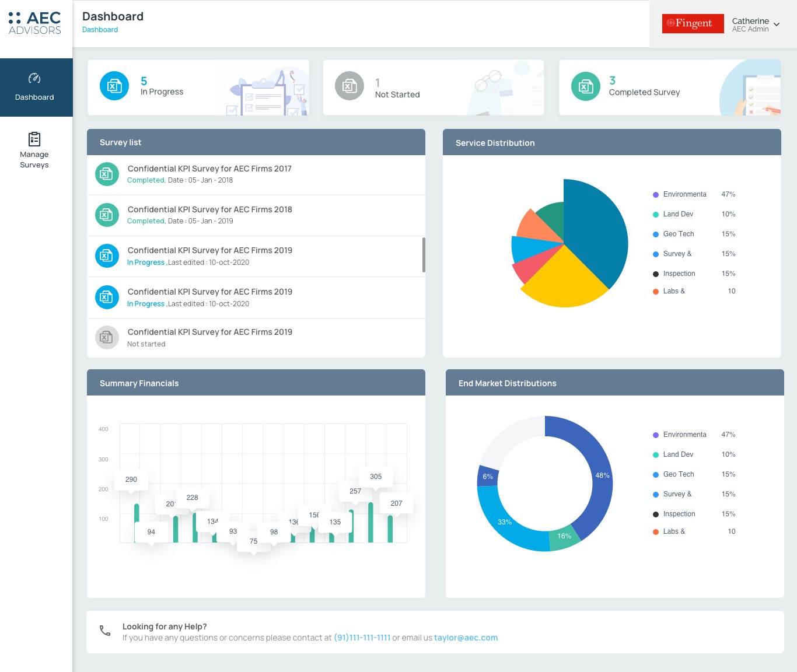Screen dimensions: 797x672
Task: Click the 257 bar label
Action: tap(355, 491)
